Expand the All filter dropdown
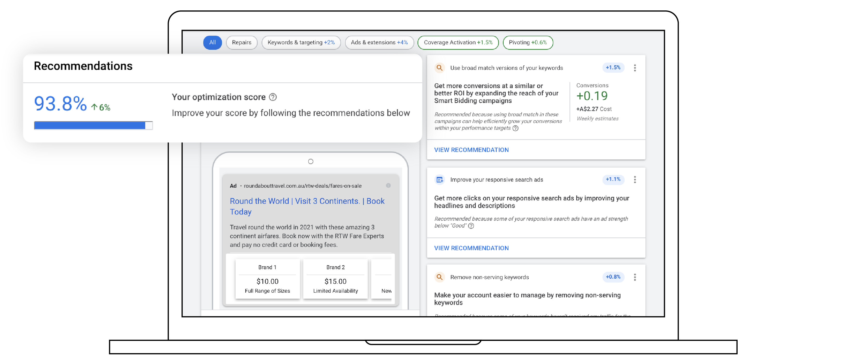Screen dimensions: 868x362 (212, 42)
